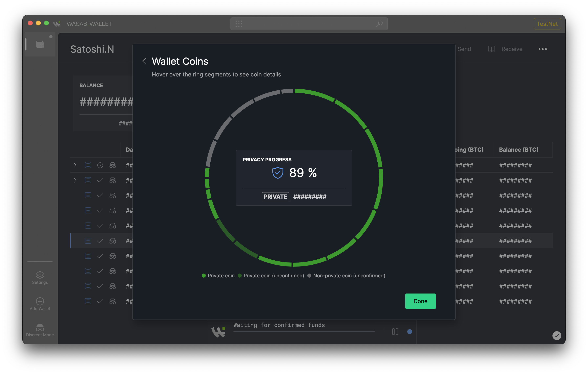
Task: Click the Send label
Action: click(464, 49)
